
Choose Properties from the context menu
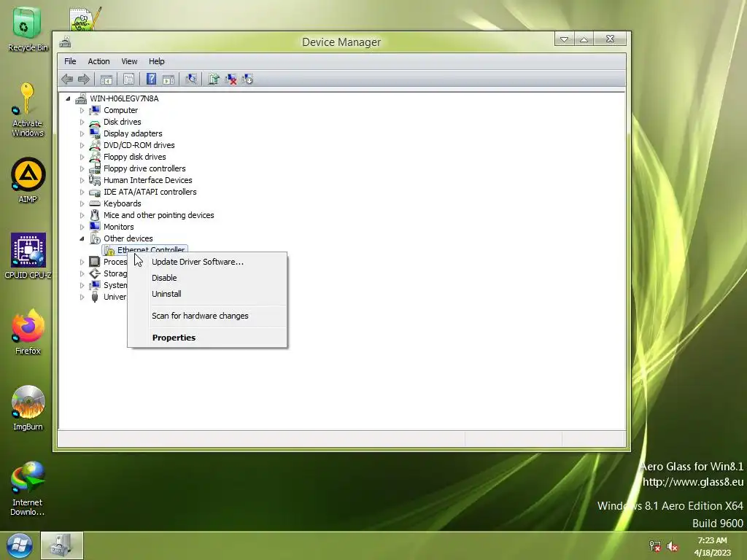coord(207,338)
